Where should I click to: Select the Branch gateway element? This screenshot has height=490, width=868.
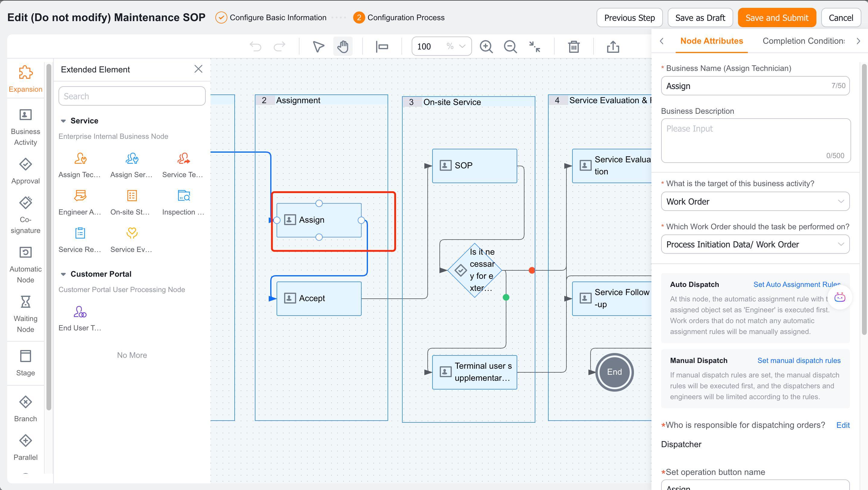[26, 409]
